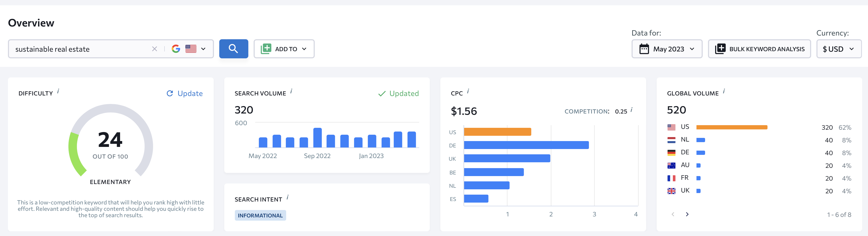This screenshot has height=236, width=868.
Task: Click the orange US bar in CPC chart
Action: point(497,132)
